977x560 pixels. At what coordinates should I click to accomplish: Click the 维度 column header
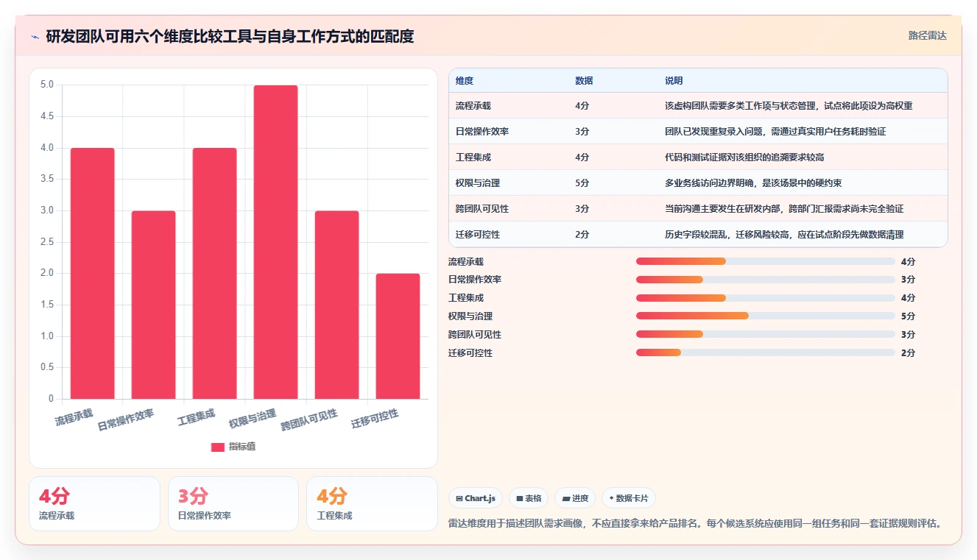pyautogui.click(x=465, y=80)
